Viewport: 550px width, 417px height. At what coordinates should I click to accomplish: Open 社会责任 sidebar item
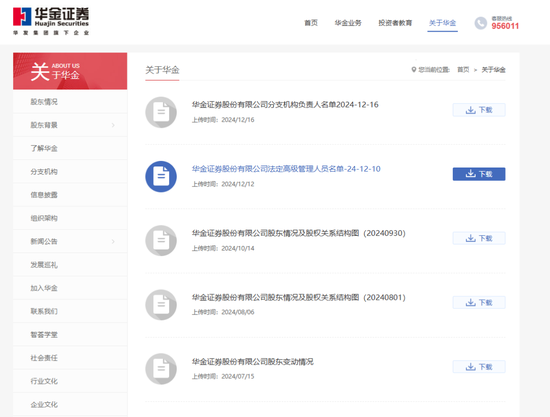click(70, 358)
